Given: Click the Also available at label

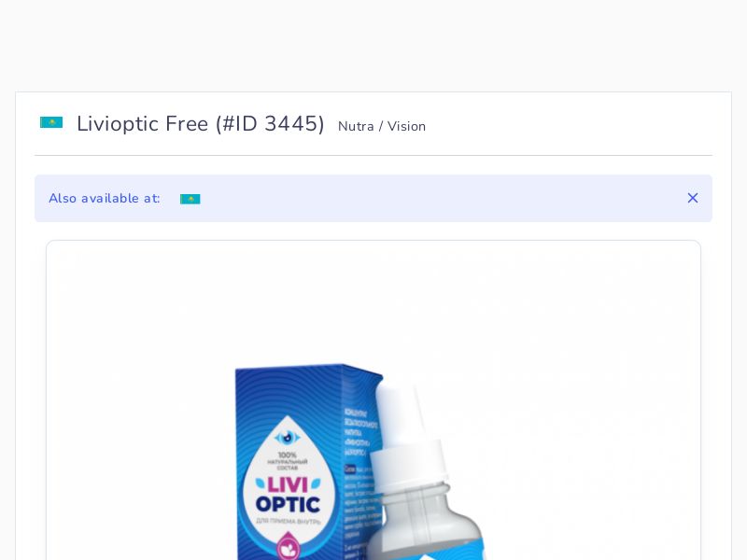Looking at the screenshot, I should point(105,198).
